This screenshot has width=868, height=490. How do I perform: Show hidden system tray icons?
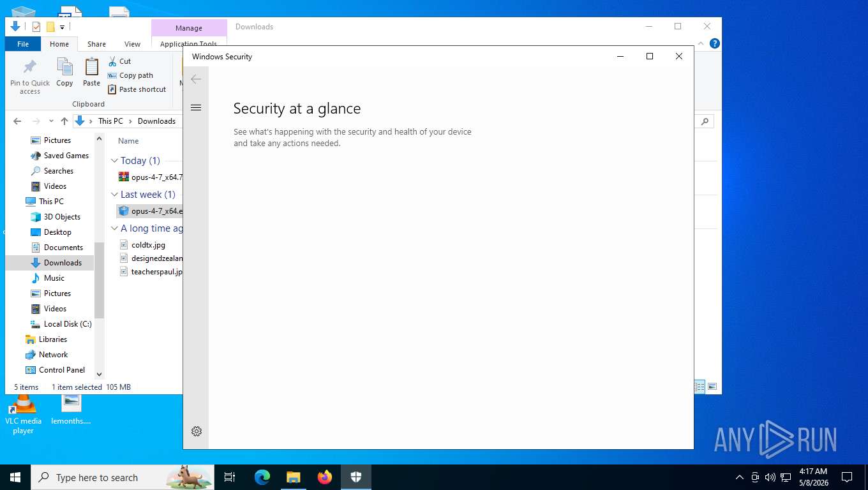coord(740,477)
